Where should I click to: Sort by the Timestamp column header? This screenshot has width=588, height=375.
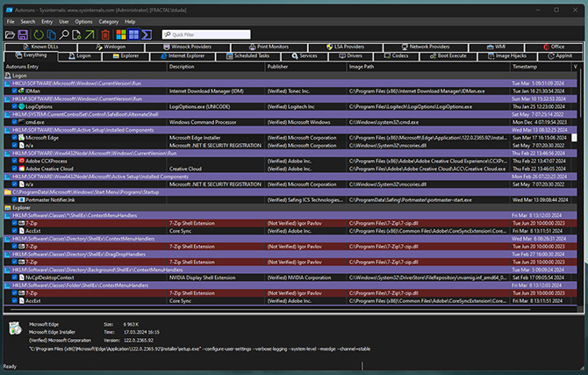click(x=541, y=67)
